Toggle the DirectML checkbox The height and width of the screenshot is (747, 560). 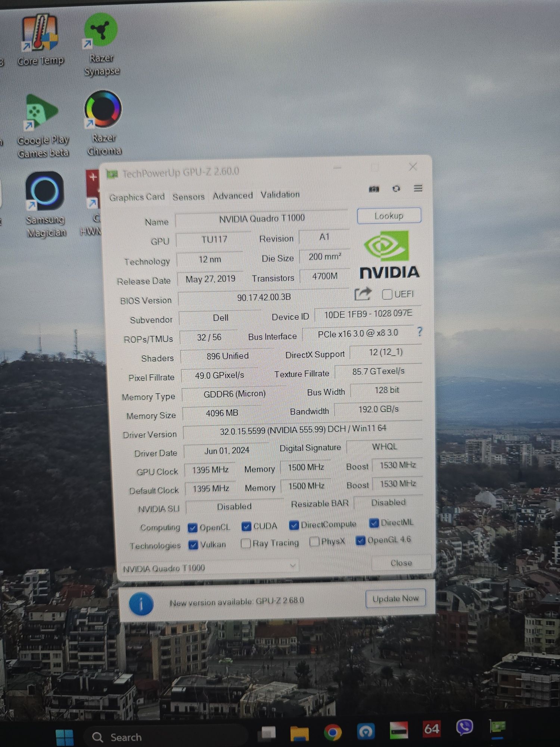[x=374, y=523]
